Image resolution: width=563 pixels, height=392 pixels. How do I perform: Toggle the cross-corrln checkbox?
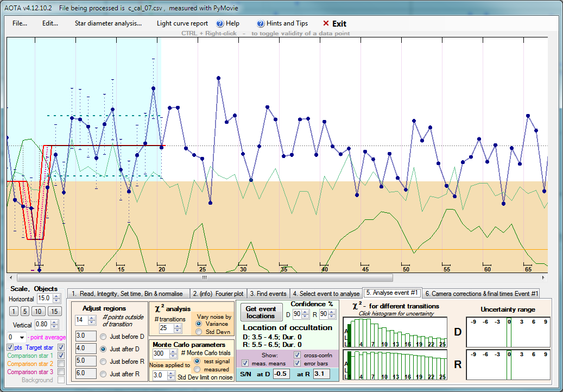click(x=298, y=355)
